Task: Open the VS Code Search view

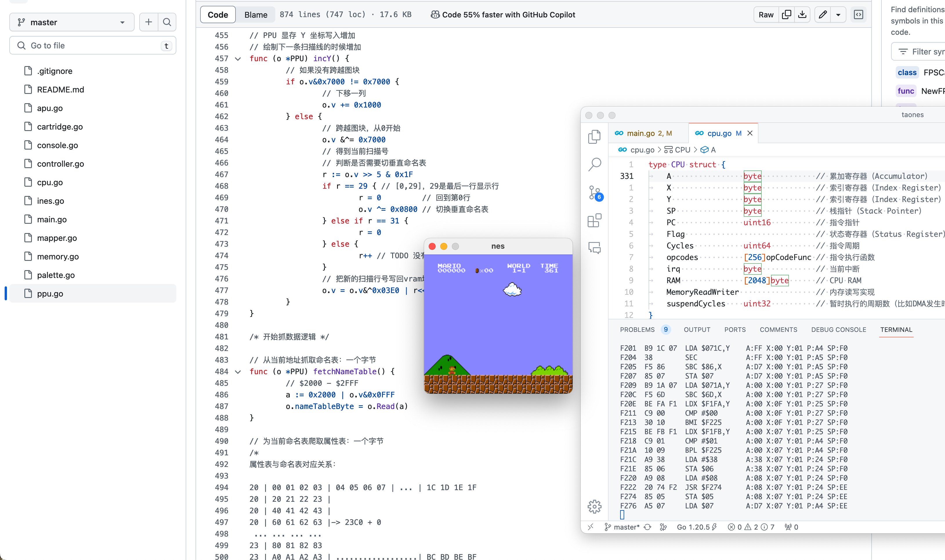Action: pos(595,164)
